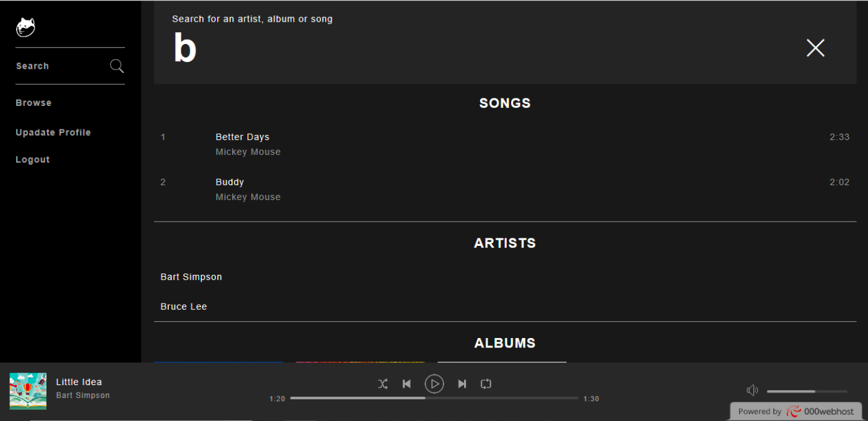
Task: Toggle shuffle off after enabling it
Action: coord(382,384)
